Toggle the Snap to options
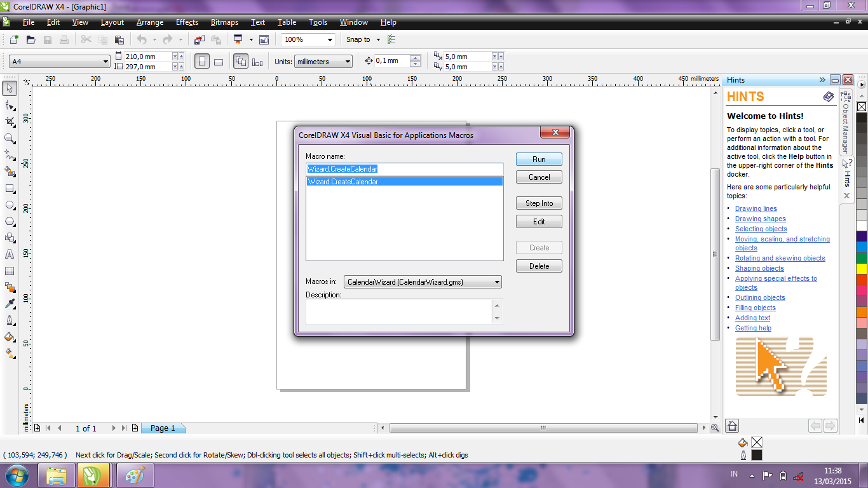868x488 pixels. (x=362, y=39)
